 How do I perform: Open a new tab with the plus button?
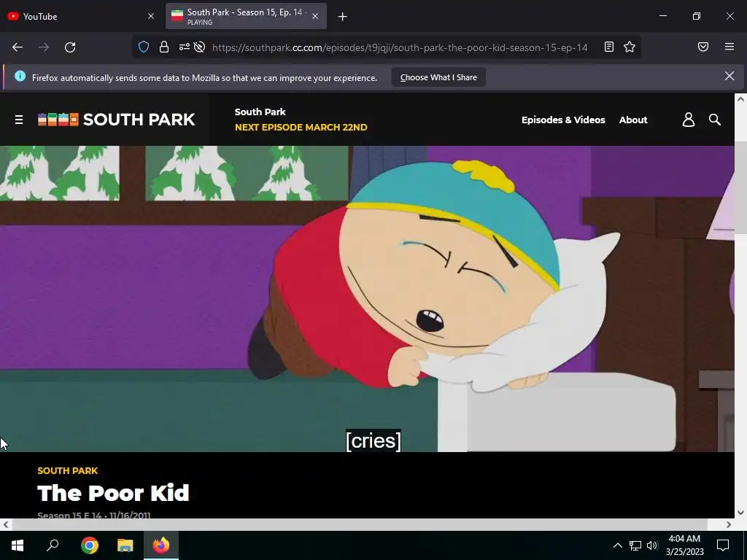[343, 17]
